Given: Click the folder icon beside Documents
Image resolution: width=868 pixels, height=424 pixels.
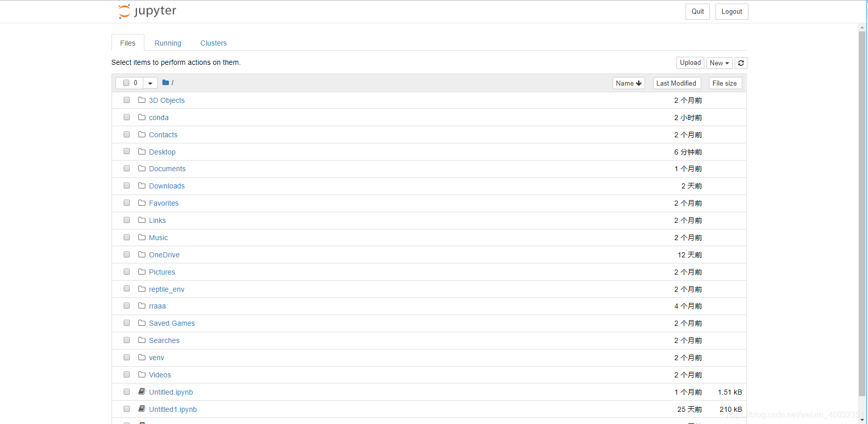Looking at the screenshot, I should coord(142,169).
